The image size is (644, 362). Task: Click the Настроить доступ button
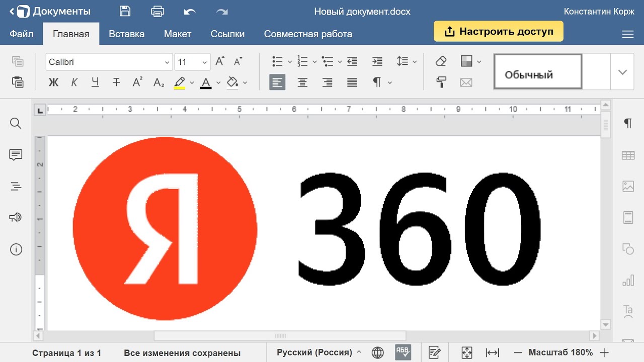(x=499, y=31)
